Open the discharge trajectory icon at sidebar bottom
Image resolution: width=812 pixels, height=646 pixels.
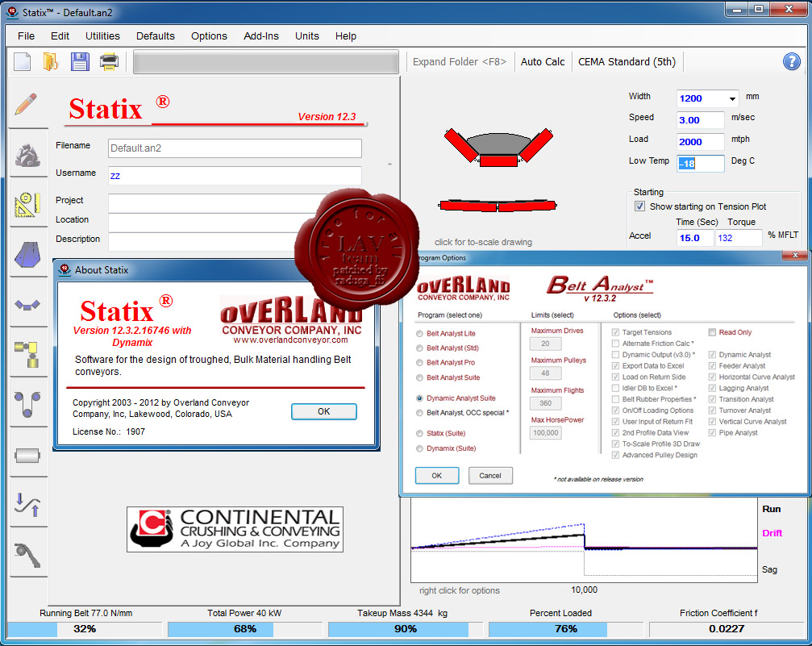[27, 555]
